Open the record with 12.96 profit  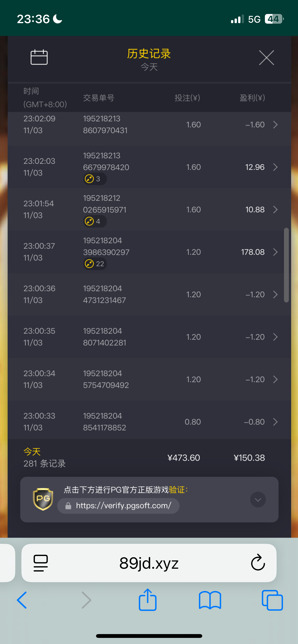tap(275, 167)
